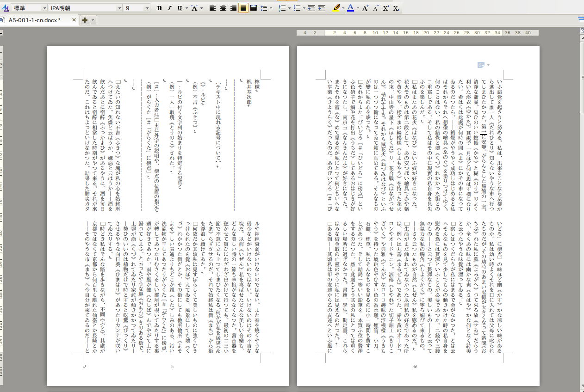Image resolution: width=584 pixels, height=392 pixels.
Task: Expand the numbering style dropdown arrow
Action: 289,8
